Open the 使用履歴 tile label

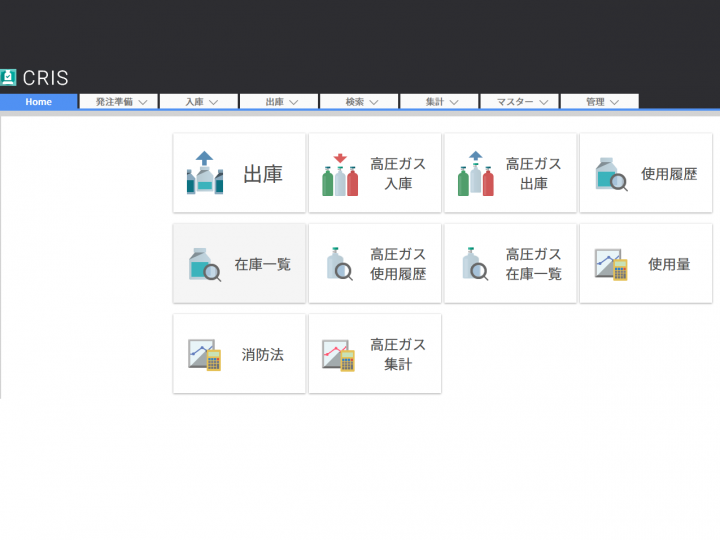pyautogui.click(x=669, y=174)
